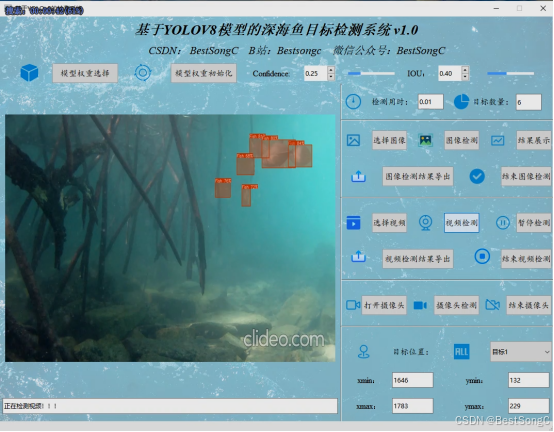This screenshot has height=432, width=554.
Task: Click the highlighted 视频检测 button
Action: click(x=462, y=223)
